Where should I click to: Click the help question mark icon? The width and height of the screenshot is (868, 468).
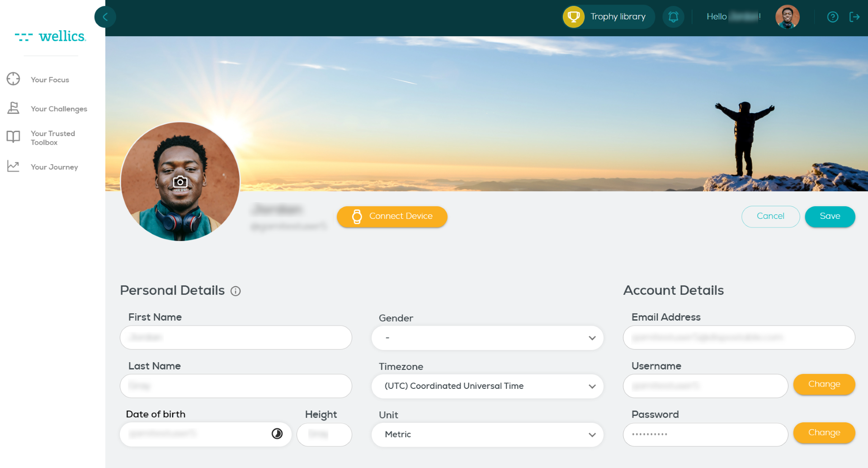tap(833, 17)
